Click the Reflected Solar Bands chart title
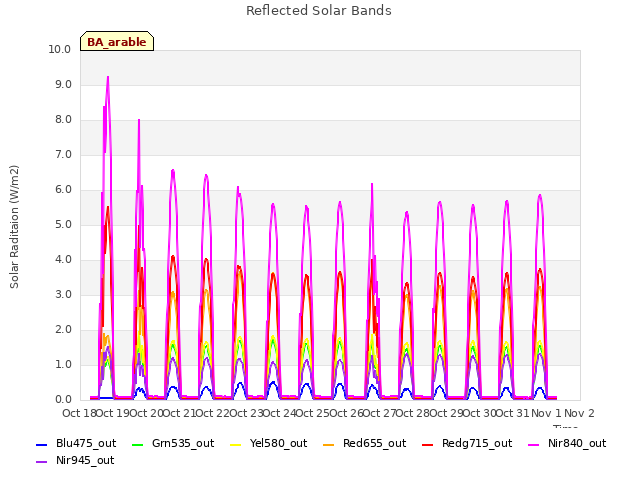 click(319, 11)
